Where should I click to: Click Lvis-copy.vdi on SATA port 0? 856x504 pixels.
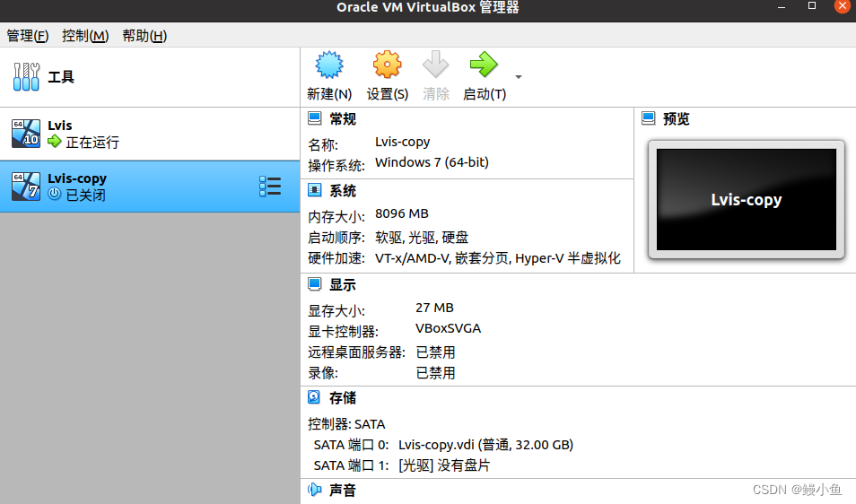click(x=485, y=445)
